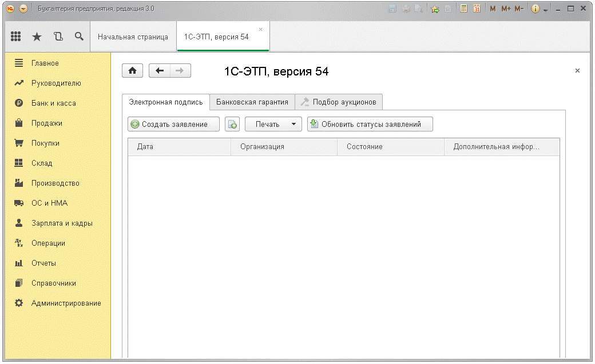The width and height of the screenshot is (595, 364).
Task: Sort by the Организация column header
Action: (x=284, y=147)
